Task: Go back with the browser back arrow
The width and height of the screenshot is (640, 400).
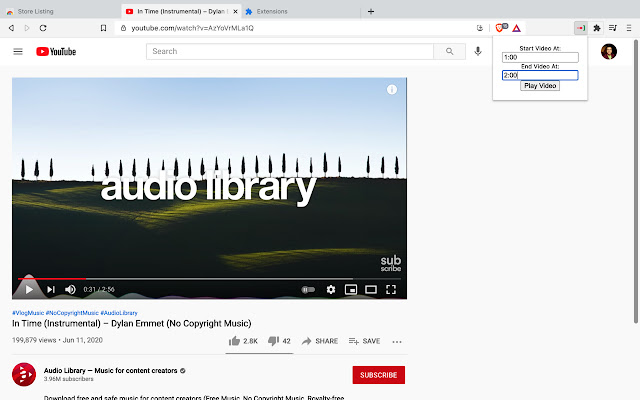Action: (x=11, y=28)
